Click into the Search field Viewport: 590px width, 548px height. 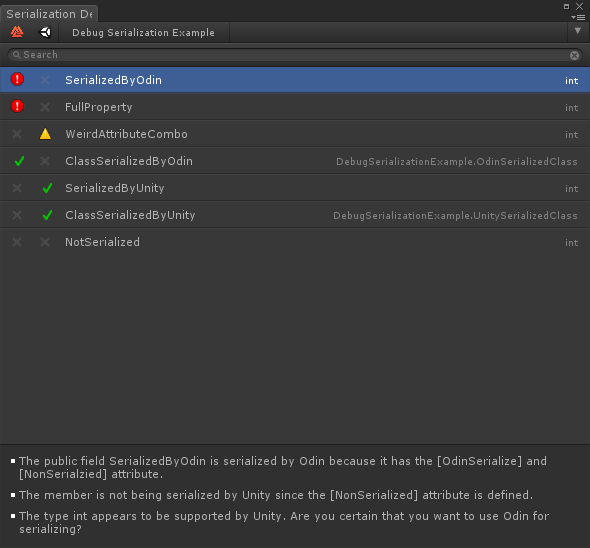pos(295,55)
